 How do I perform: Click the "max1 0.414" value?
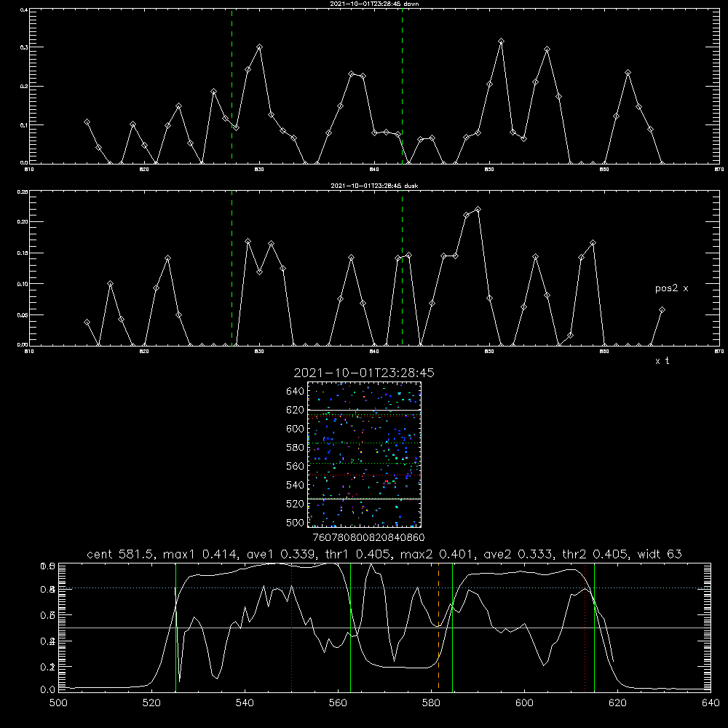click(x=198, y=554)
